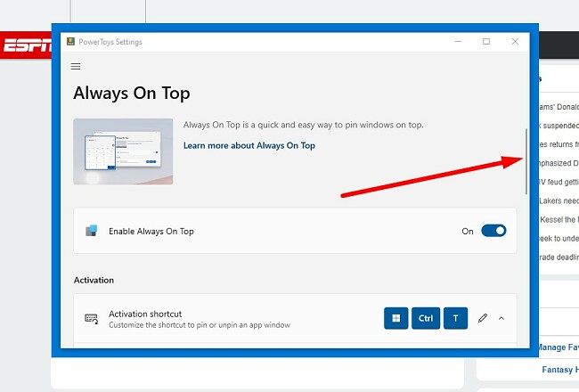This screenshot has width=579, height=392.
Task: Turn off the Enable Always On Top switch
Action: [493, 231]
